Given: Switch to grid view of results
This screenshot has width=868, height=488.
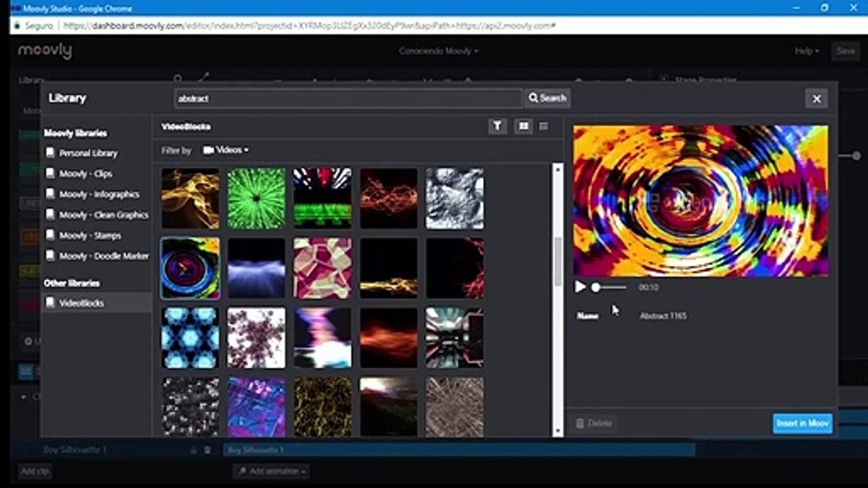Looking at the screenshot, I should [x=523, y=126].
